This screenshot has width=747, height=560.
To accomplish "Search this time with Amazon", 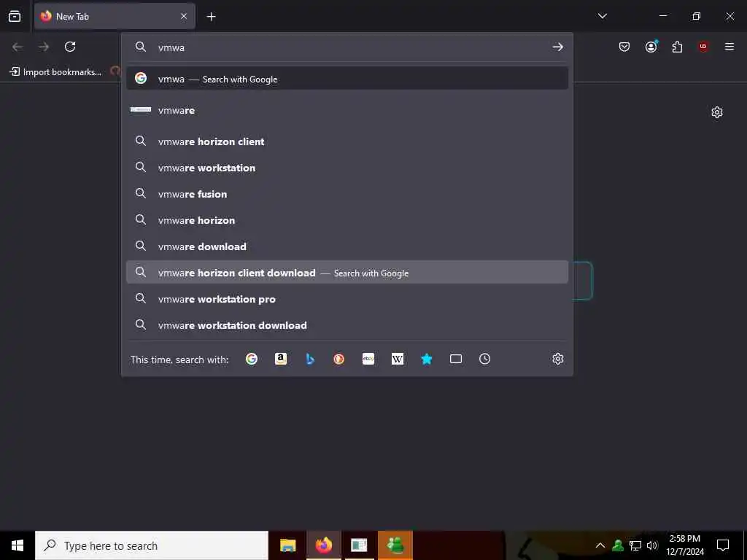I will 281,359.
